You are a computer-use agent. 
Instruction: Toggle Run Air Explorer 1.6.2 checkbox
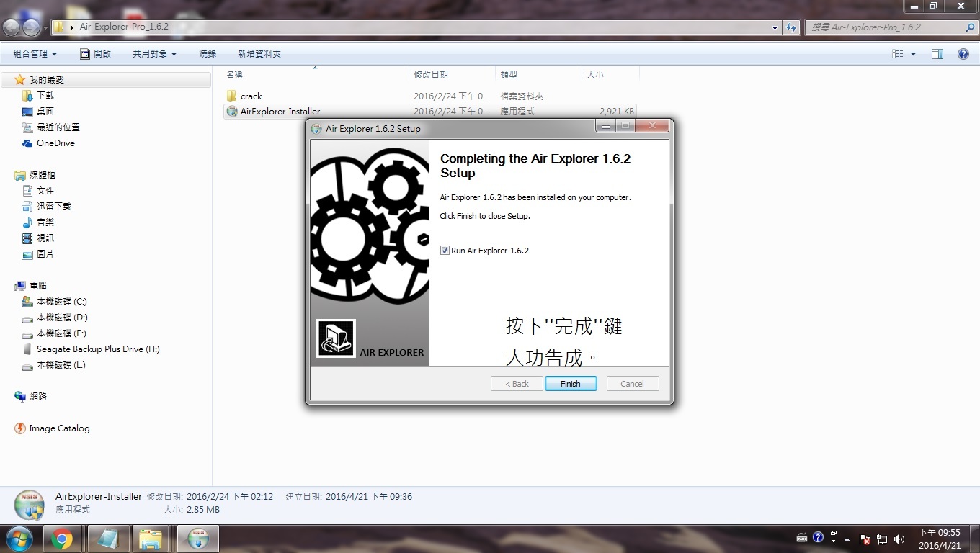coord(445,251)
